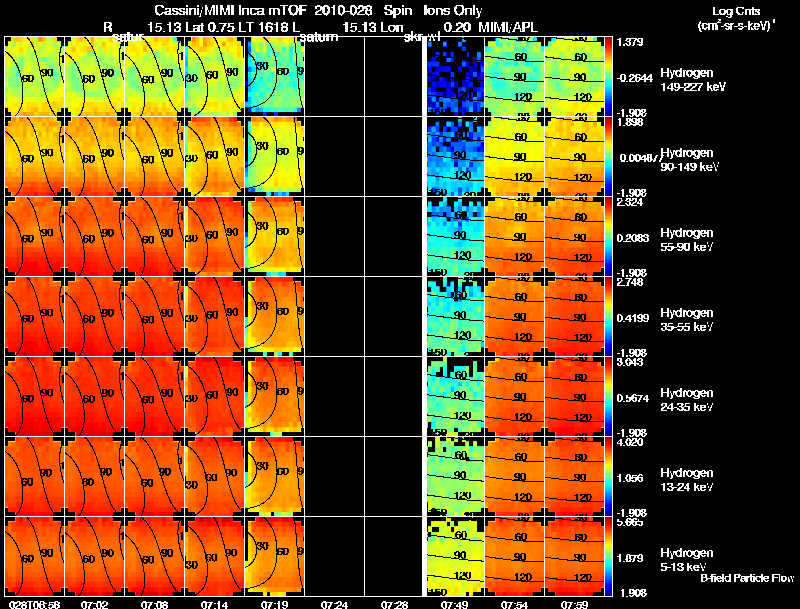Open the 35-55 keV panel at 07:54

pyautogui.click(x=514, y=316)
